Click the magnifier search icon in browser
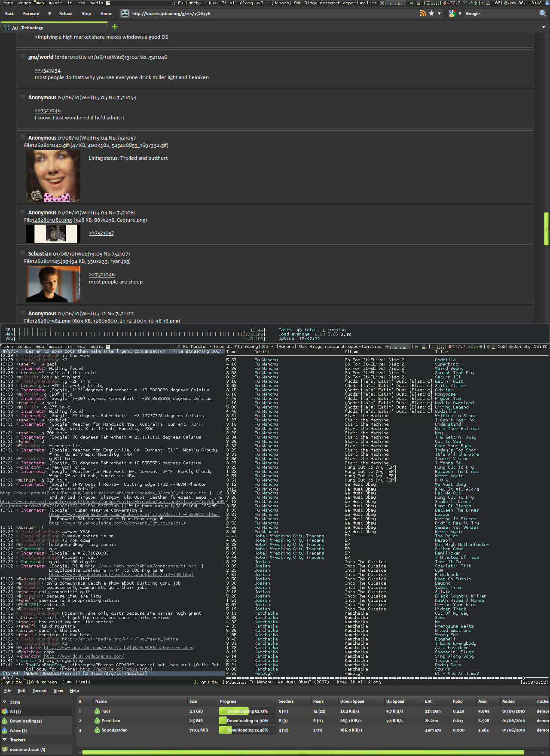The width and height of the screenshot is (550, 756). [x=543, y=13]
